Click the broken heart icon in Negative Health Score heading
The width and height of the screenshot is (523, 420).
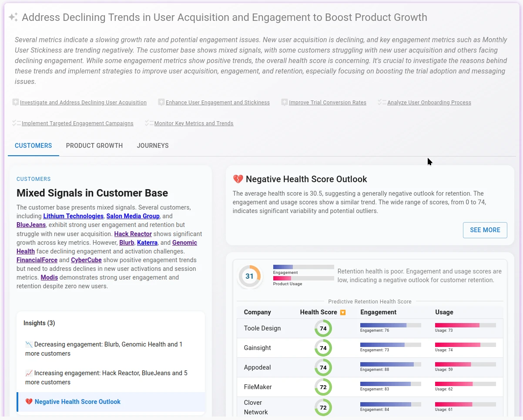[238, 179]
